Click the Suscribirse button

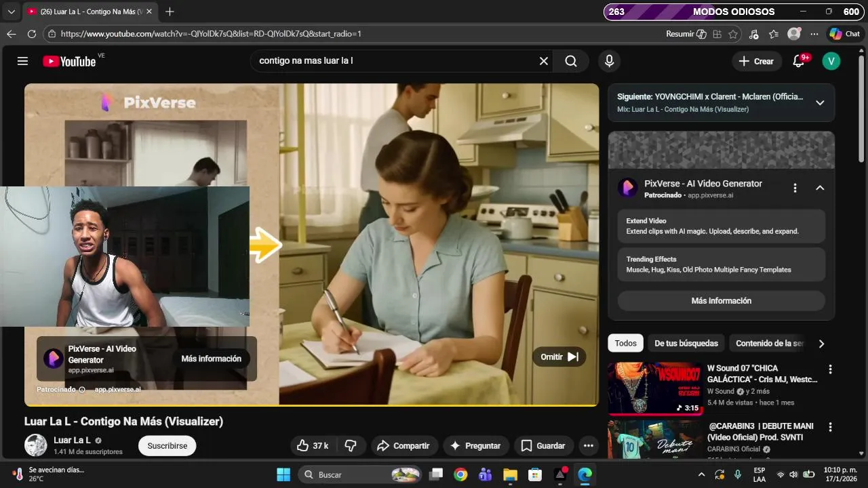coord(167,446)
